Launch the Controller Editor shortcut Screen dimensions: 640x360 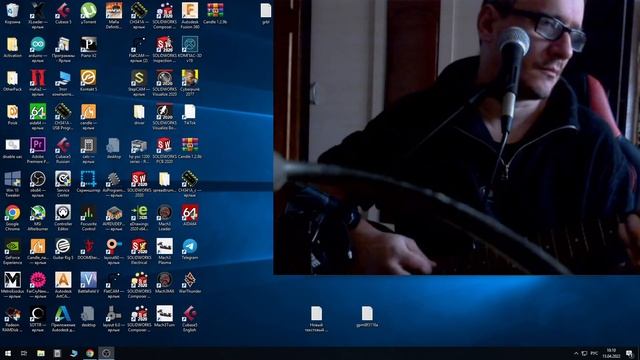(x=63, y=218)
